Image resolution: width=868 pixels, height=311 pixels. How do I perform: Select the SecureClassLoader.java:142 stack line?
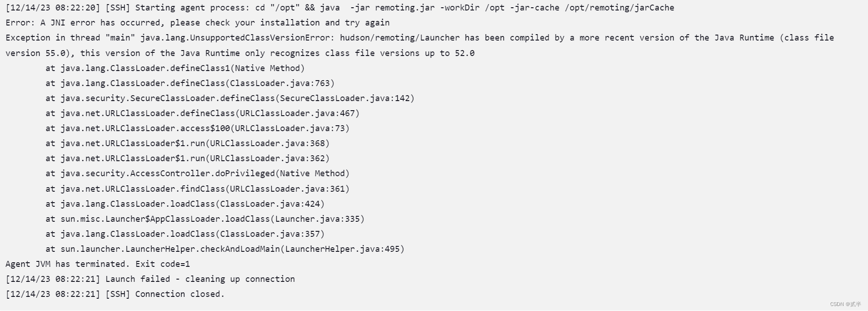click(230, 98)
